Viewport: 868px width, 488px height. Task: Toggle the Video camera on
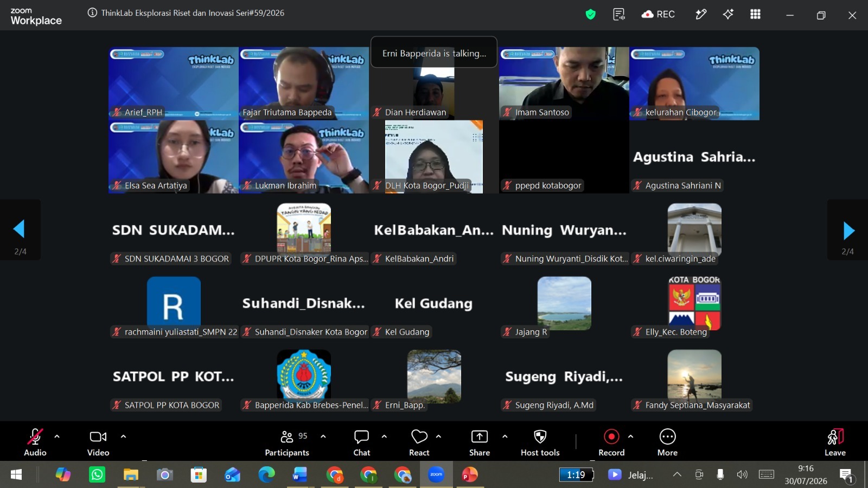(98, 442)
